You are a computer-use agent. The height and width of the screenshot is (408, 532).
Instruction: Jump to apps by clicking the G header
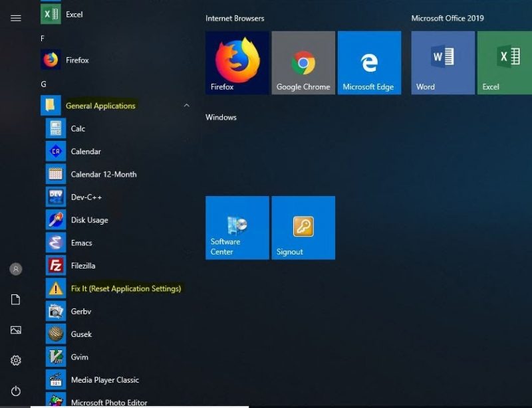tap(43, 84)
